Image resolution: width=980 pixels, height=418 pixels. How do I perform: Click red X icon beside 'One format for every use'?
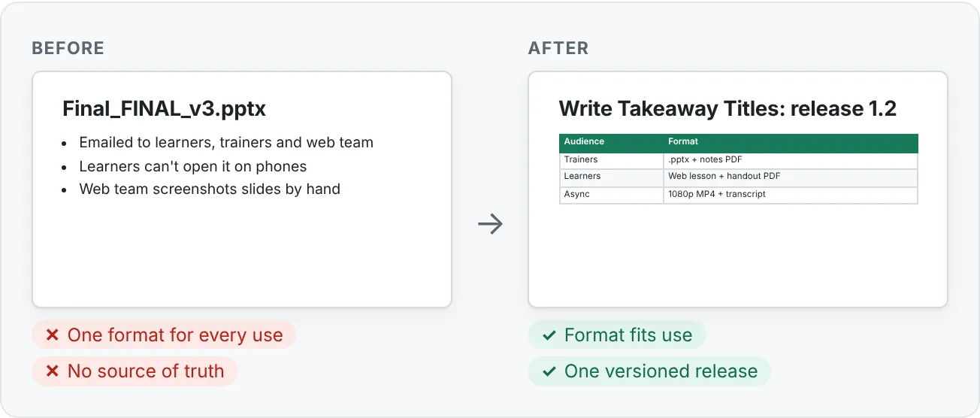52,335
